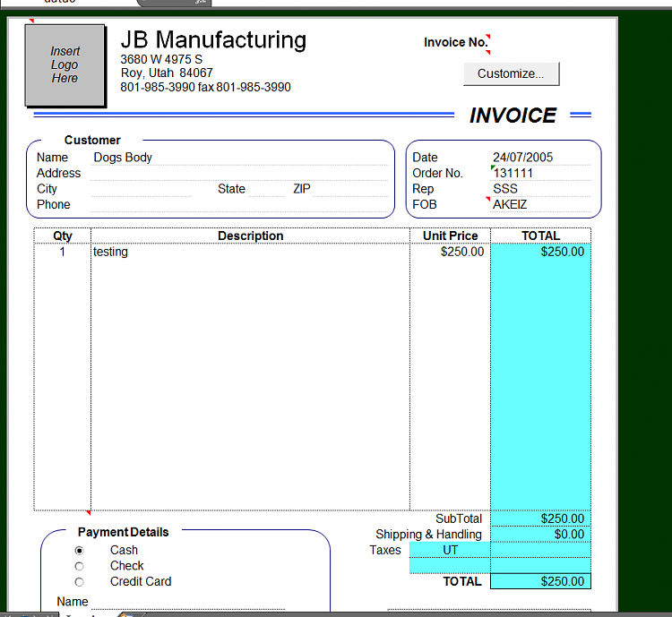Click the unit price cell $250.00
Screen dimensions: 672x617
450,252
